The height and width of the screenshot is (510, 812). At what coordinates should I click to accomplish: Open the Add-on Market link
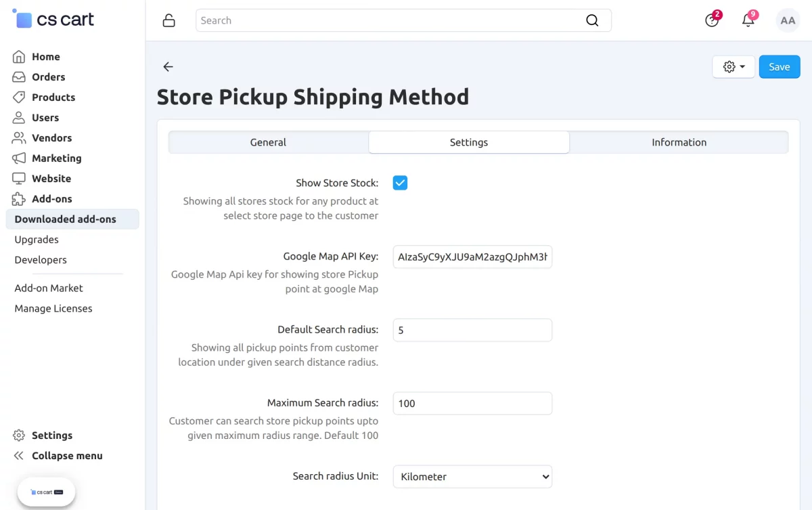[49, 288]
